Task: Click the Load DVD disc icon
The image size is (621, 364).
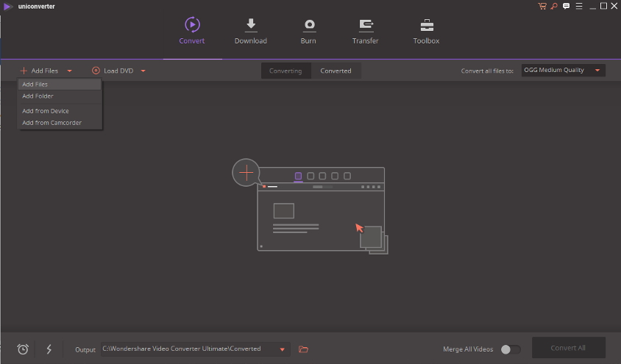Action: coord(96,71)
